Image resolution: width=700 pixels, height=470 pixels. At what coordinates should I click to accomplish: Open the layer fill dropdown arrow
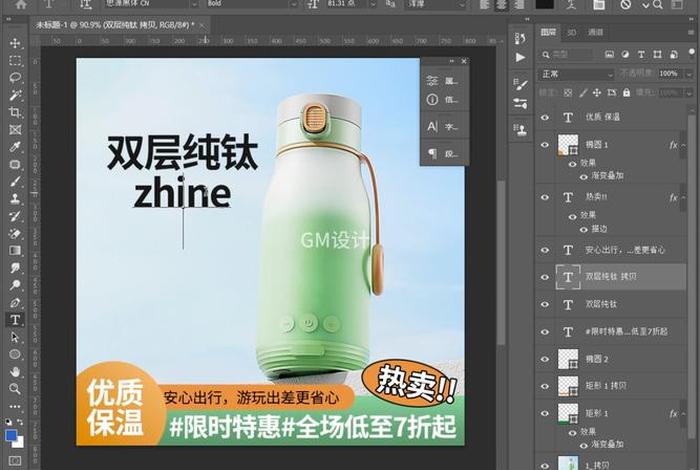point(689,93)
